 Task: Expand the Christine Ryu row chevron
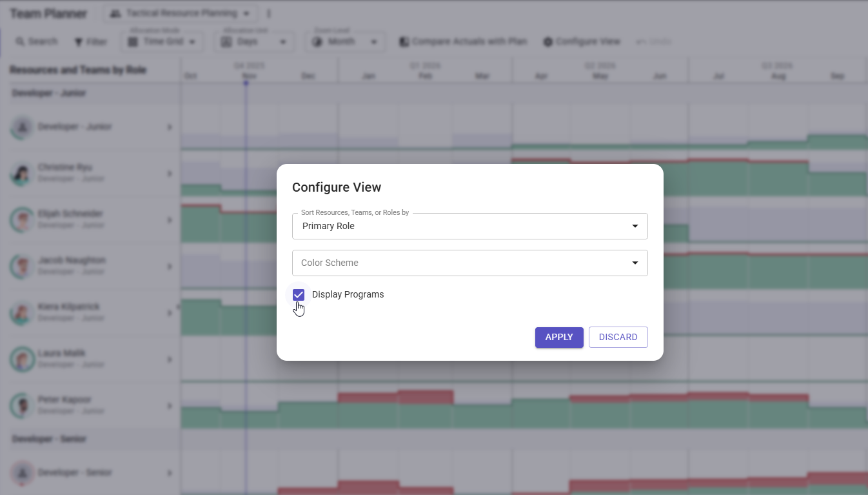coord(170,174)
